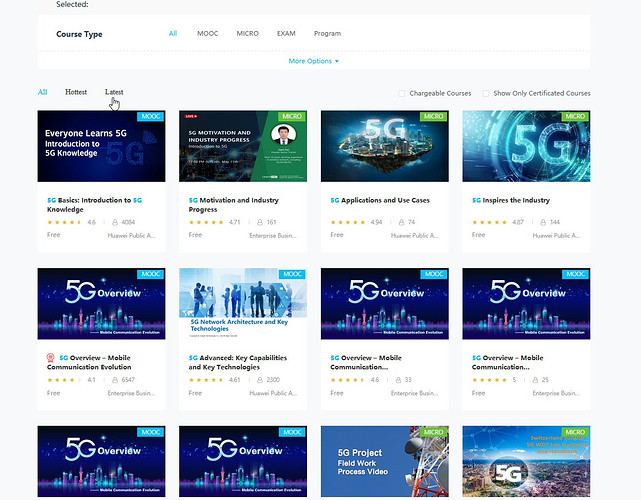Open 5G Applications and Use Cases title
This screenshot has height=500, width=641.
tap(380, 200)
